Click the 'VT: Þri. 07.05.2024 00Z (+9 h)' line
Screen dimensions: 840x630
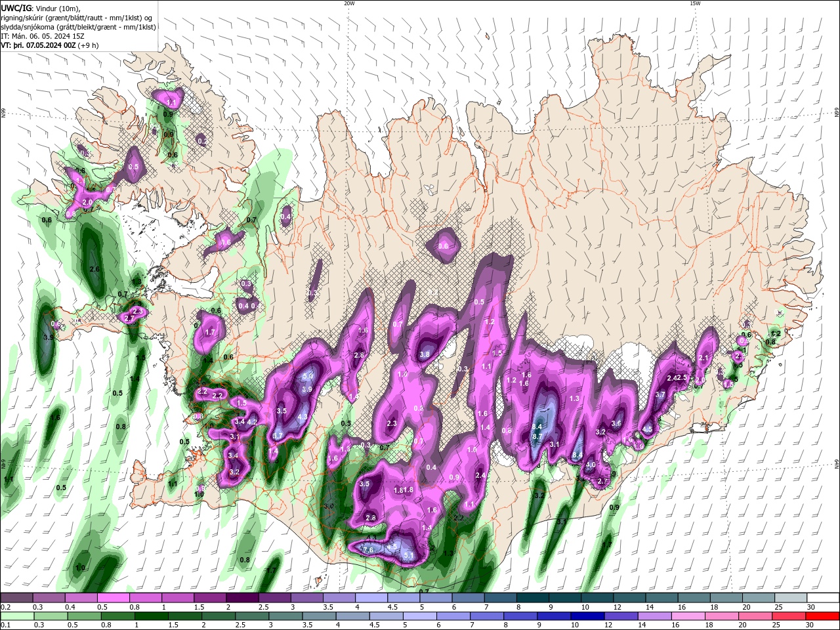point(50,45)
